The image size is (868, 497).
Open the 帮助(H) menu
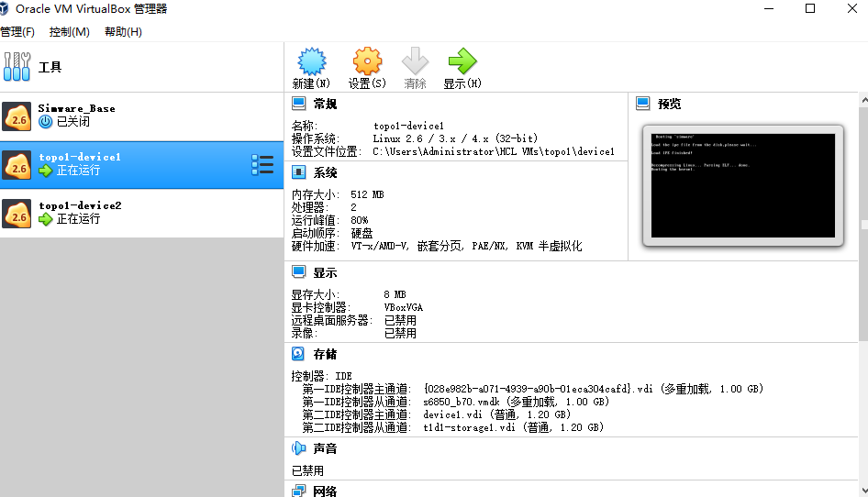click(123, 32)
